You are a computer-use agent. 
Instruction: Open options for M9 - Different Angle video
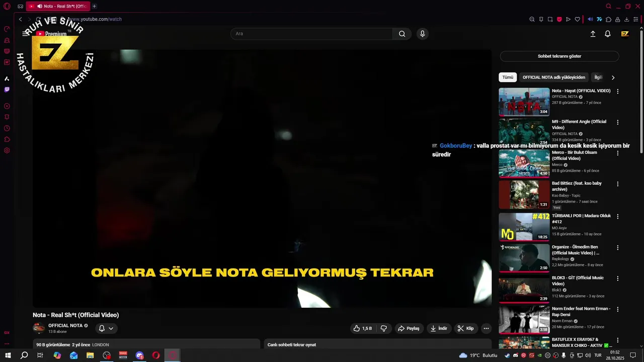click(x=618, y=122)
